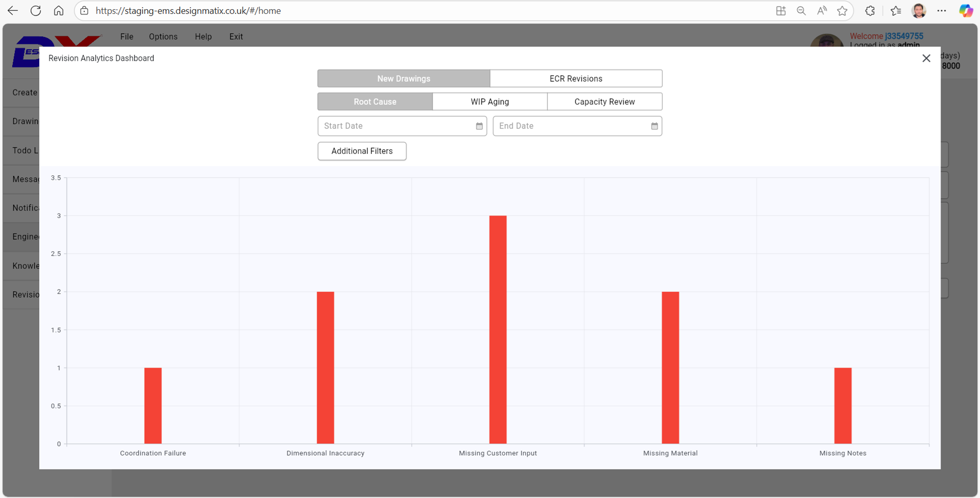Select the New Drawings toggle
Image resolution: width=980 pixels, height=498 pixels.
pyautogui.click(x=403, y=79)
